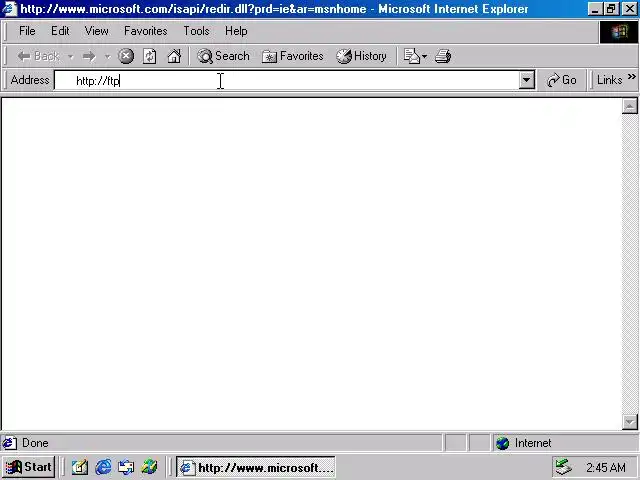This screenshot has height=480, width=640.
Task: Expand the Address bar dropdown list
Action: point(527,80)
